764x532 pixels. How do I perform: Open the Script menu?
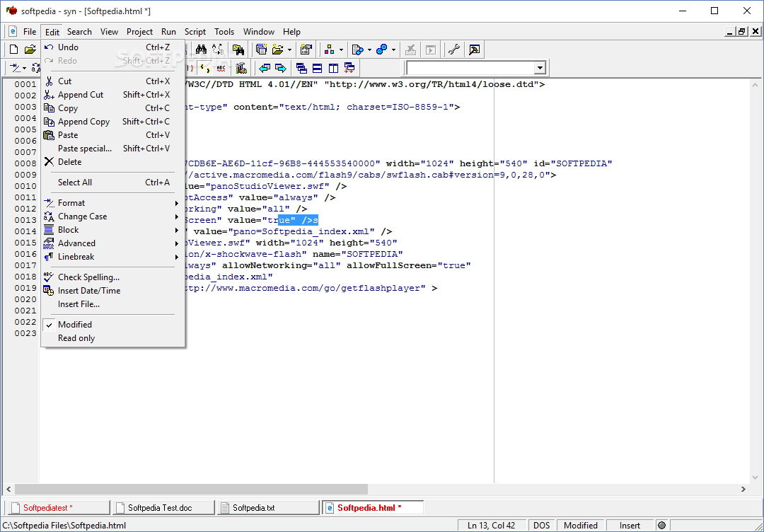(x=195, y=32)
